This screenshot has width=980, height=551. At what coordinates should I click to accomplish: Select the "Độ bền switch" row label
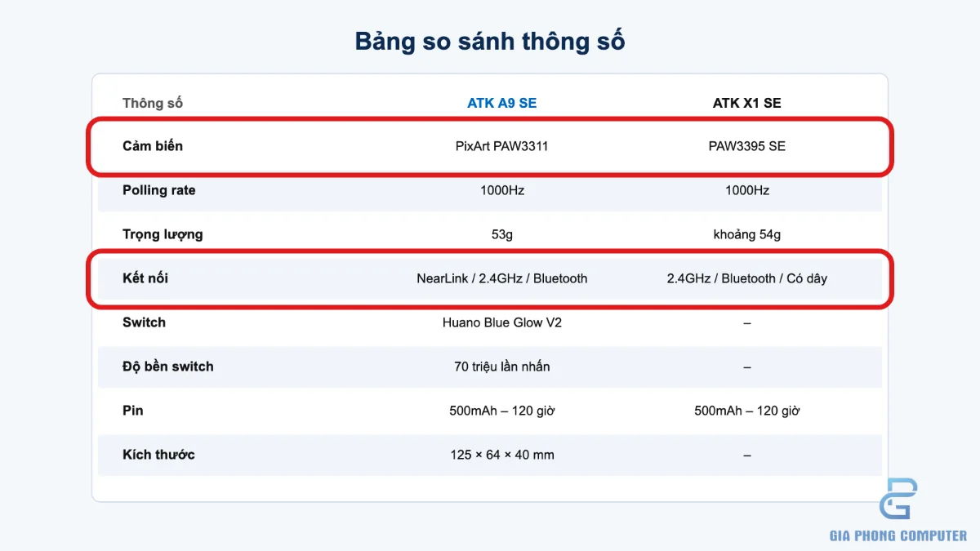coord(167,367)
